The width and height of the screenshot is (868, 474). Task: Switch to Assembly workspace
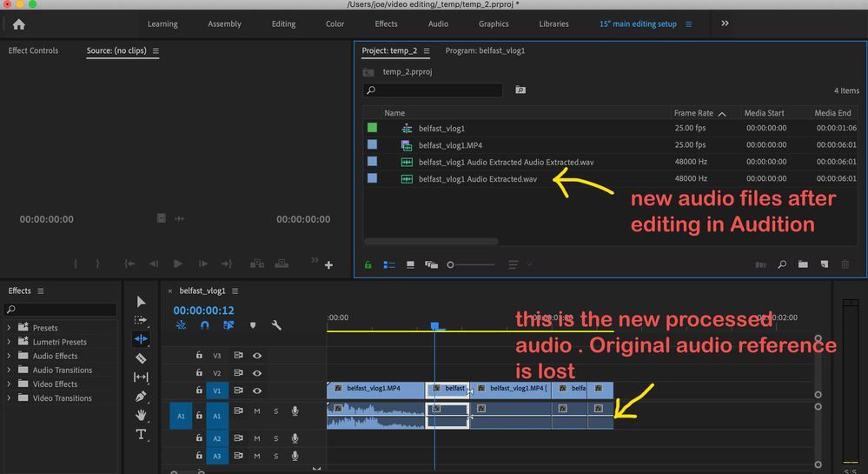(224, 23)
